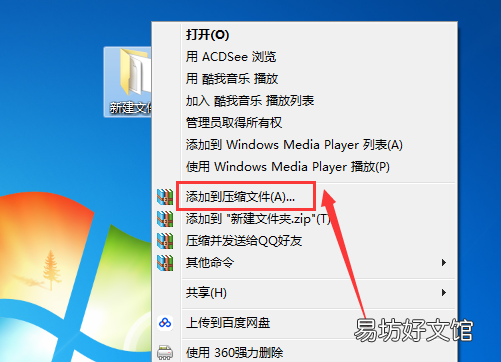Choose 管理员取得所有权 entry
Image resolution: width=501 pixels, height=362 pixels.
pyautogui.click(x=304, y=123)
